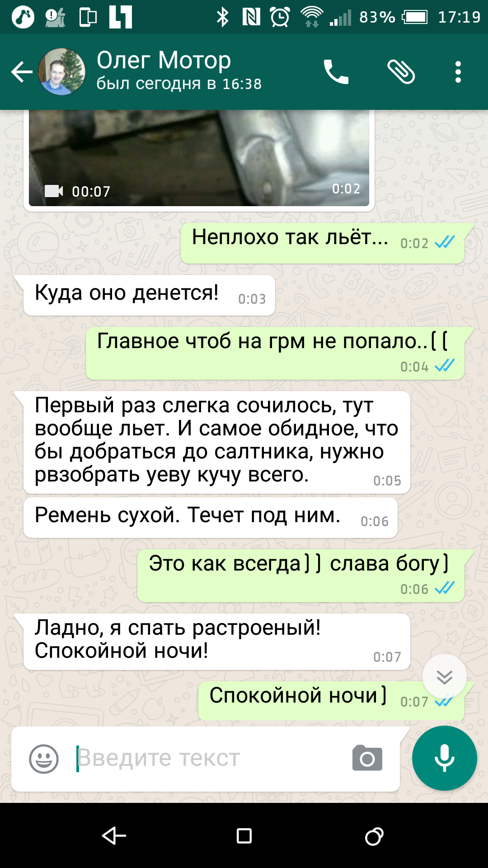Open the three-dot overflow menu
This screenshot has width=488, height=868.
tap(458, 72)
